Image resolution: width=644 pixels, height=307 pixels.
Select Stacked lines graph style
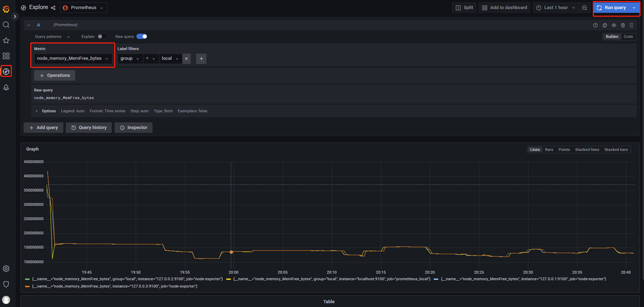pos(587,150)
